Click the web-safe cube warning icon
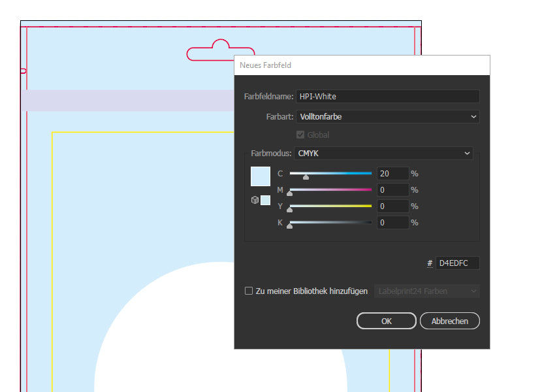The height and width of the screenshot is (392, 542). pos(255,200)
